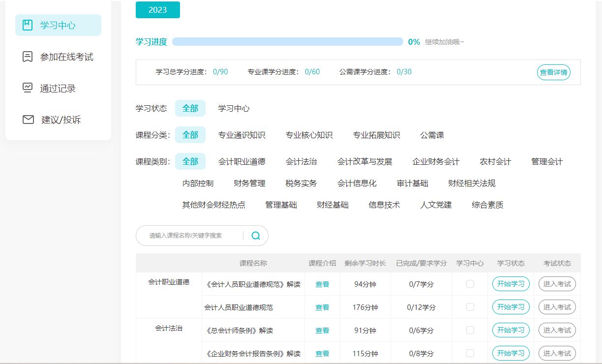Select 专业核心知识 course category filter

(x=309, y=135)
